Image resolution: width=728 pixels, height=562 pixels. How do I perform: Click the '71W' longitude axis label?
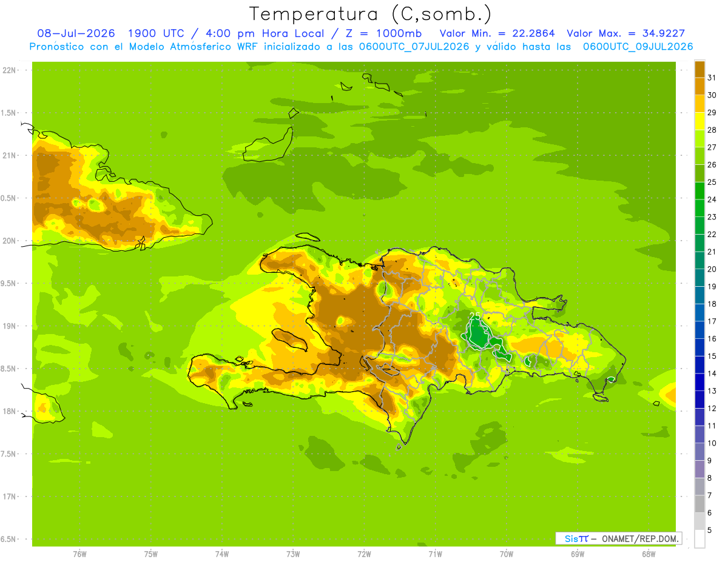pyautogui.click(x=435, y=554)
